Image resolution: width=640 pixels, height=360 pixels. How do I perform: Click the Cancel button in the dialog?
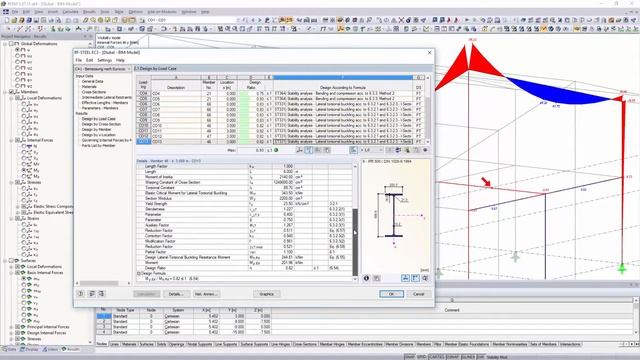pyautogui.click(x=419, y=294)
